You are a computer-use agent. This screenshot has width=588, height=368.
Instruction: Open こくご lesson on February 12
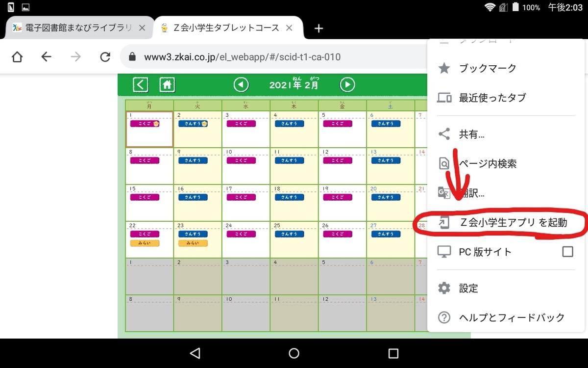338,160
